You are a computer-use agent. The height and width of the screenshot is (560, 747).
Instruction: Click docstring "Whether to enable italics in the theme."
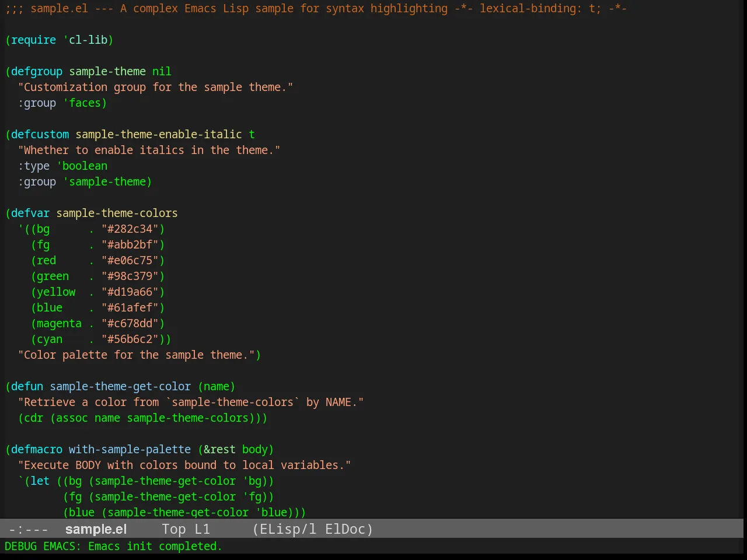pyautogui.click(x=149, y=150)
